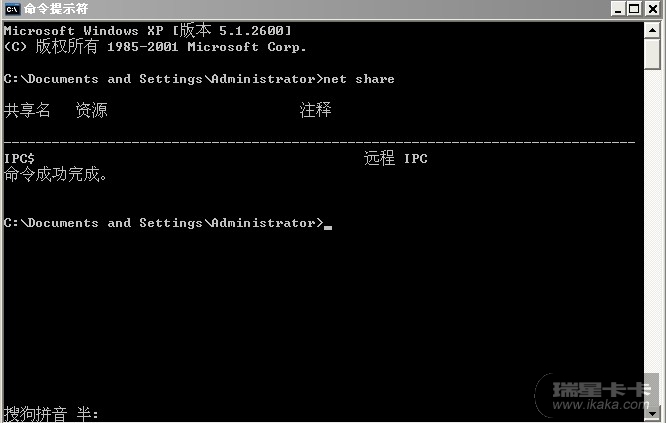666x423 pixels.
Task: Click the 命令提示符 title bar text
Action: point(50,10)
